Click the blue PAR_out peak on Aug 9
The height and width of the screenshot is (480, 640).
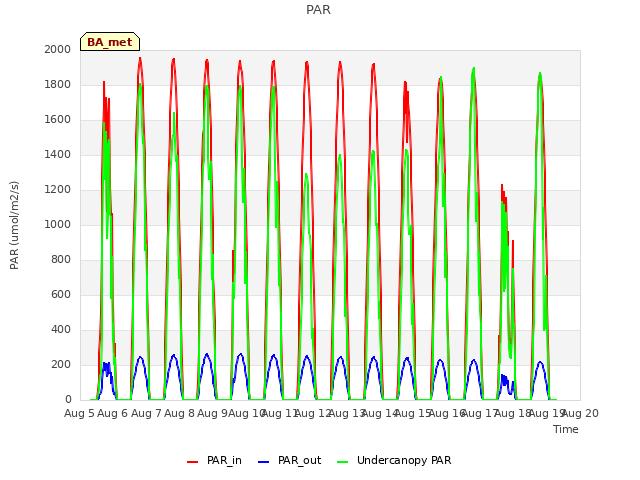tap(240, 354)
